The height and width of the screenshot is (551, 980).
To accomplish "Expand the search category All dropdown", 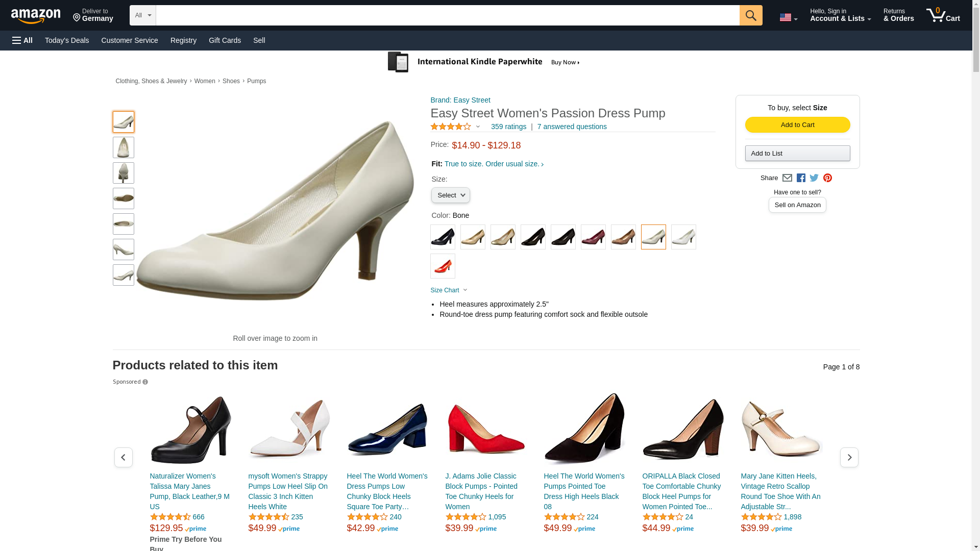I will tap(142, 15).
